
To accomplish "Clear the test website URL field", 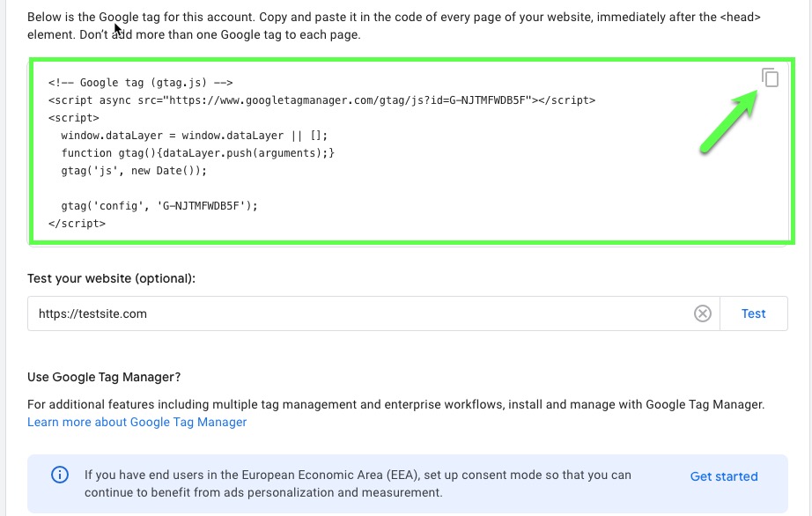I will 702,313.
